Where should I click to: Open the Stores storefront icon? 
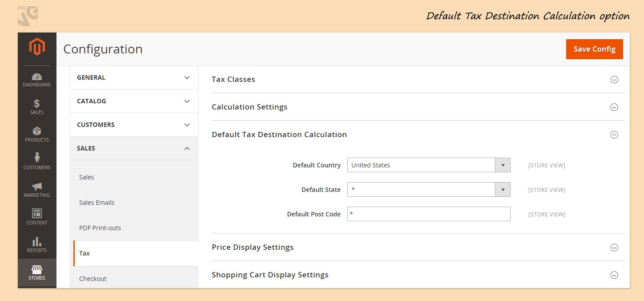click(37, 270)
